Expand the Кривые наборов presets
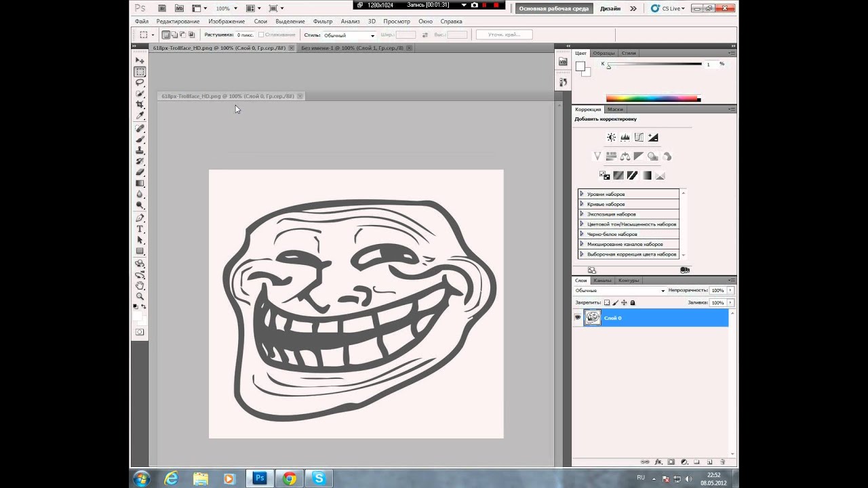The width and height of the screenshot is (868, 488). (581, 204)
